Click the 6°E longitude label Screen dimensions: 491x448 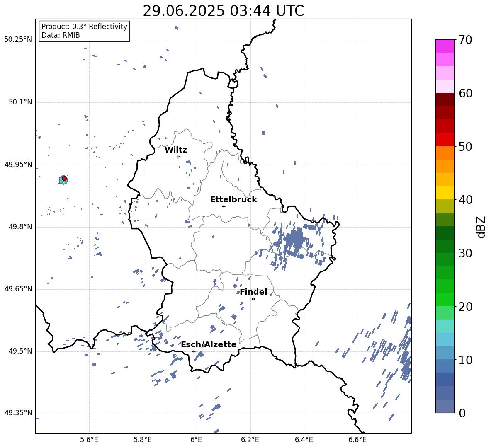coord(196,440)
